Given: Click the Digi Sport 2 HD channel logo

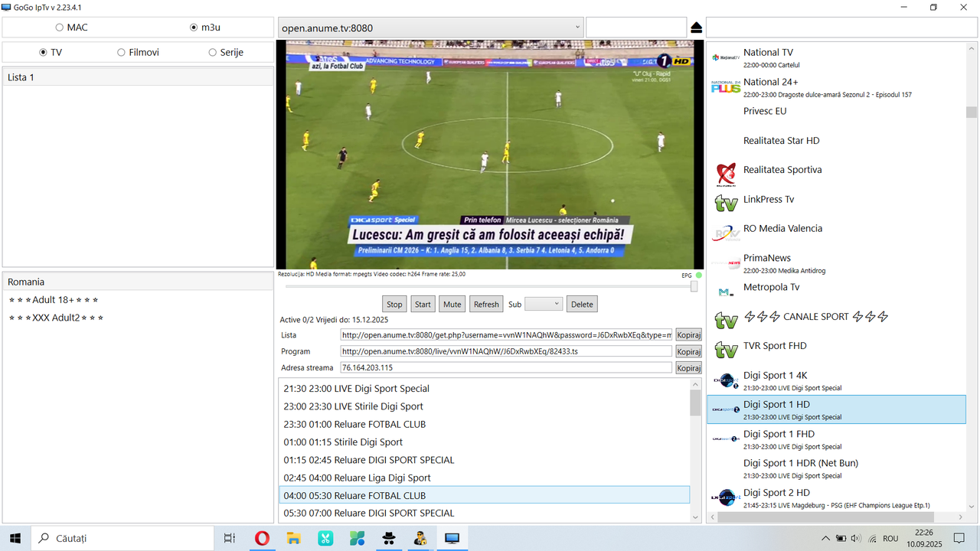Looking at the screenshot, I should 725,497.
